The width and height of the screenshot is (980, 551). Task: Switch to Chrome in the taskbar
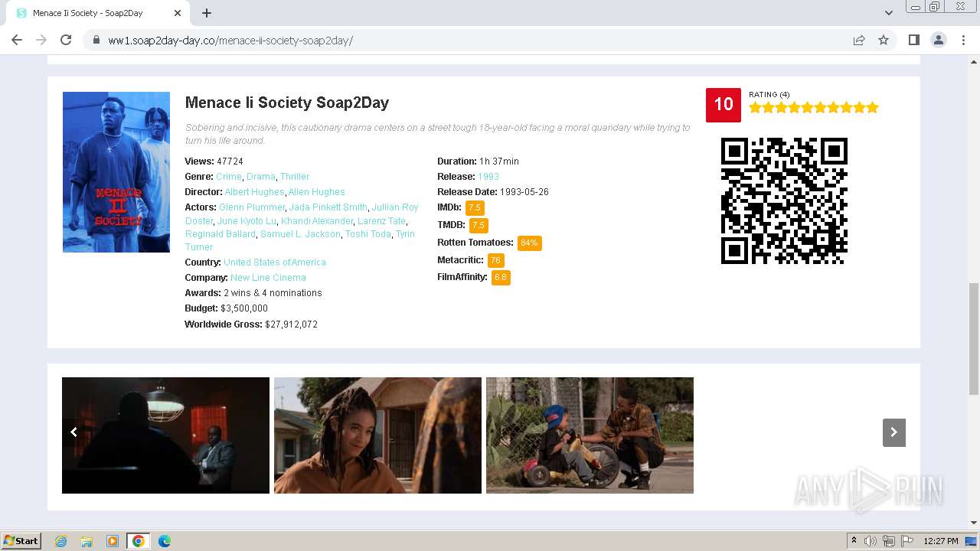pyautogui.click(x=139, y=541)
